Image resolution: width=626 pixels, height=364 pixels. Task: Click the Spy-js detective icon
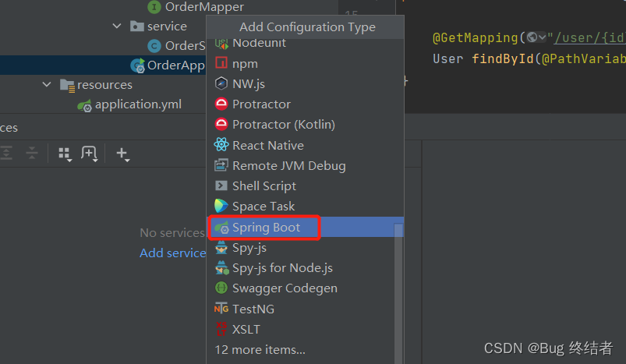click(221, 247)
